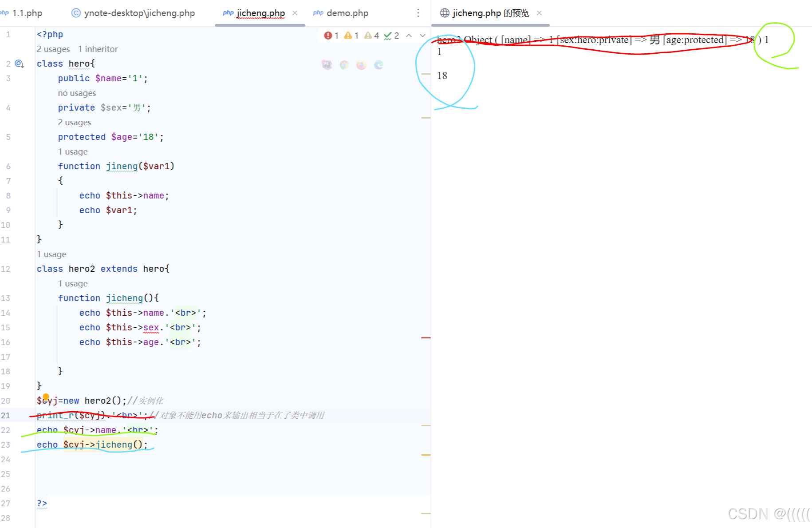Screen dimensions: 812x528
Task: Open the hidden tabs kebab menu
Action: pos(418,13)
